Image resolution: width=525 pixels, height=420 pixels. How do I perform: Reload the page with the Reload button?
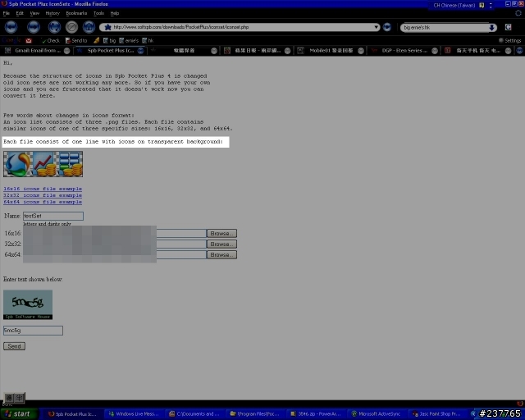[54, 27]
